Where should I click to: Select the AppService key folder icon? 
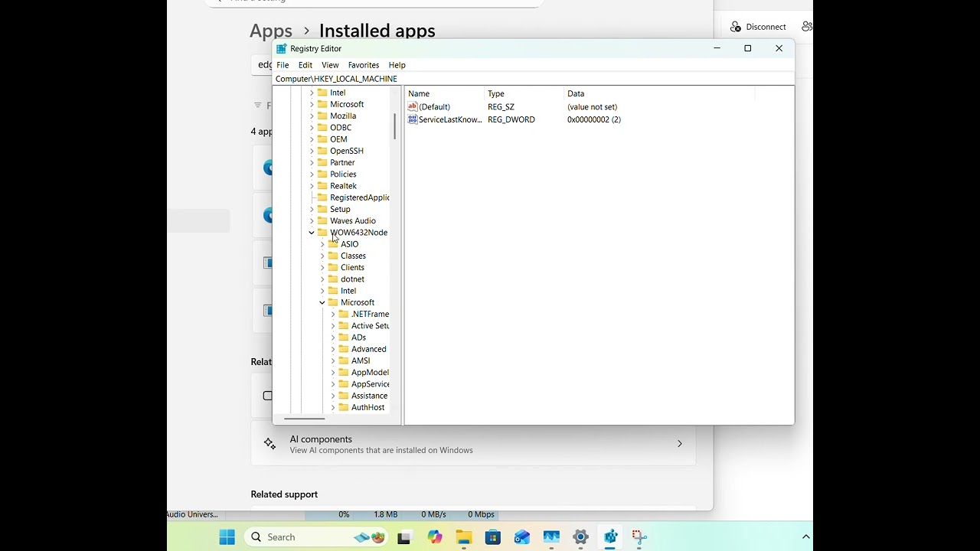point(344,384)
